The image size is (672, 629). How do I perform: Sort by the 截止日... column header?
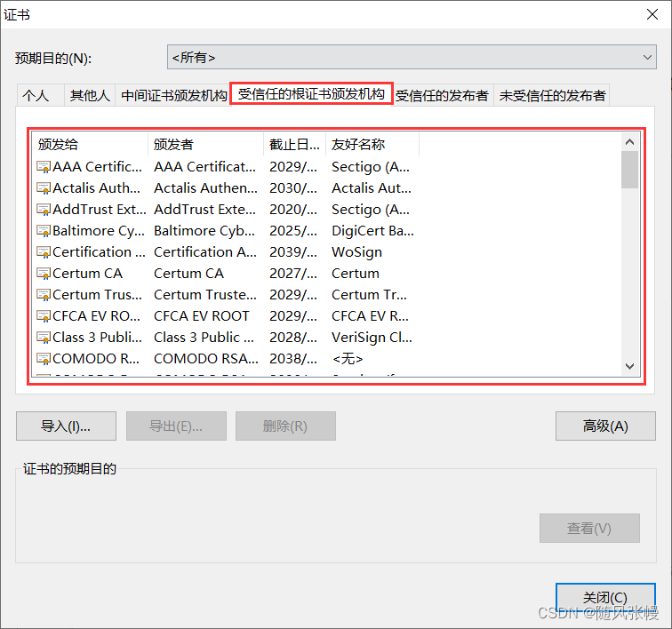coord(295,145)
